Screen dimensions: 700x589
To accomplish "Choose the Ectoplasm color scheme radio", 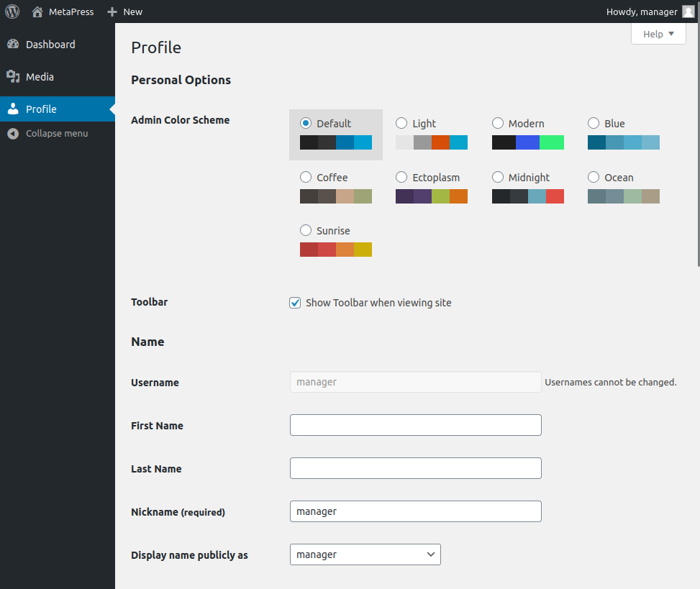I will [401, 177].
